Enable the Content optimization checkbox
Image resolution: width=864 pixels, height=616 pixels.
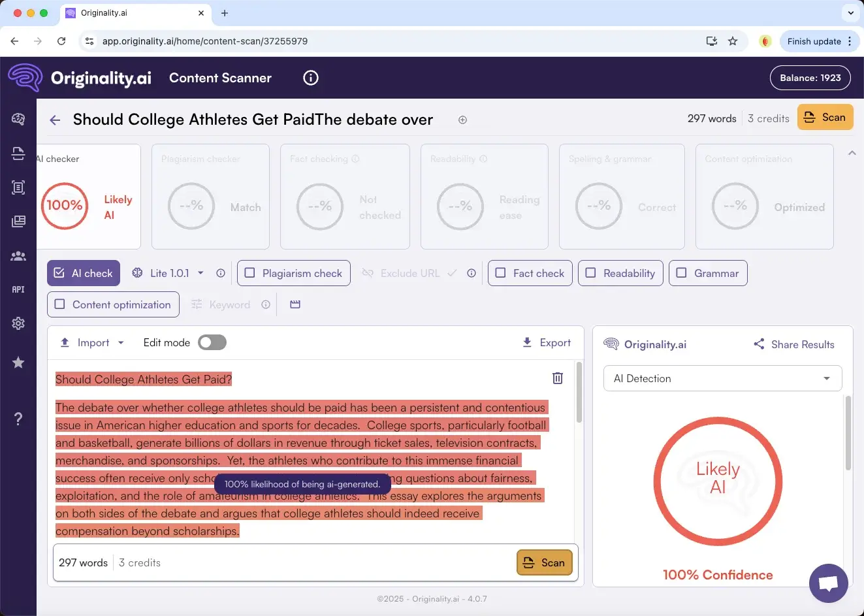pyautogui.click(x=59, y=304)
